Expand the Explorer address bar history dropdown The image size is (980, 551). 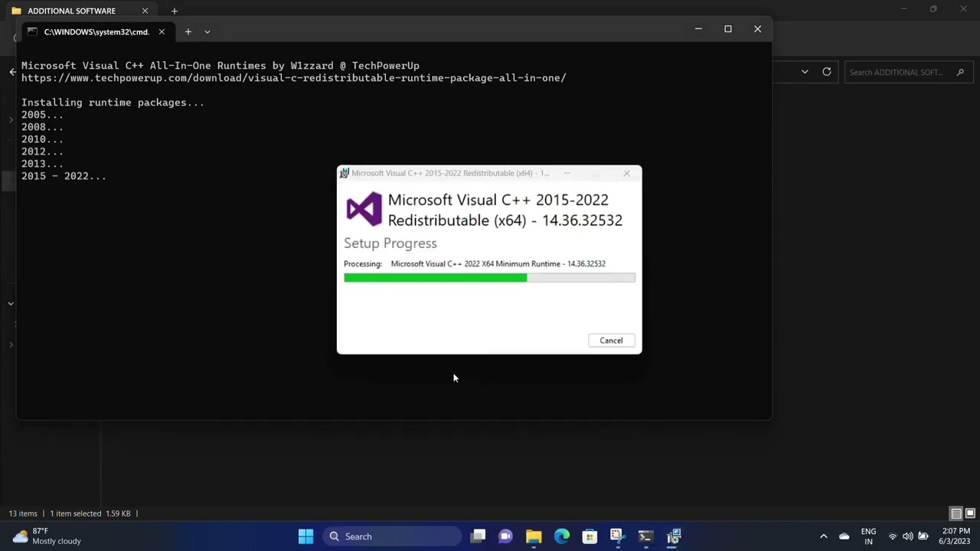(805, 72)
